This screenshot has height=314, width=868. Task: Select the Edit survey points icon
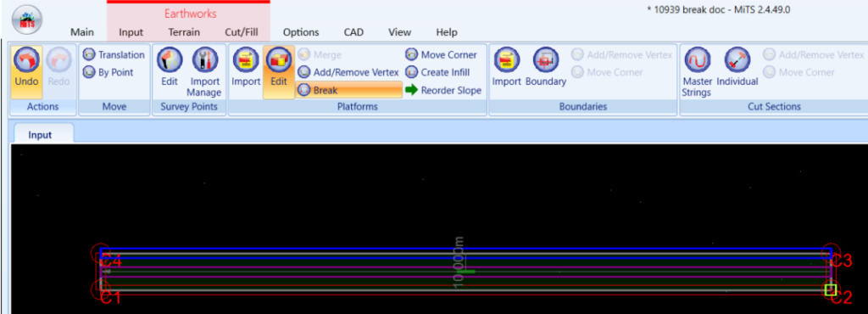pyautogui.click(x=170, y=59)
